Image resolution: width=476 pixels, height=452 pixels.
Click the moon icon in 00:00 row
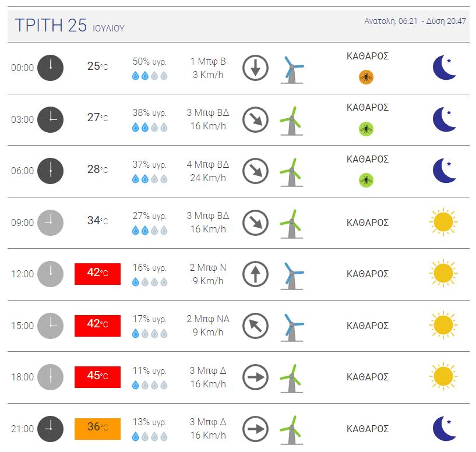pos(444,68)
